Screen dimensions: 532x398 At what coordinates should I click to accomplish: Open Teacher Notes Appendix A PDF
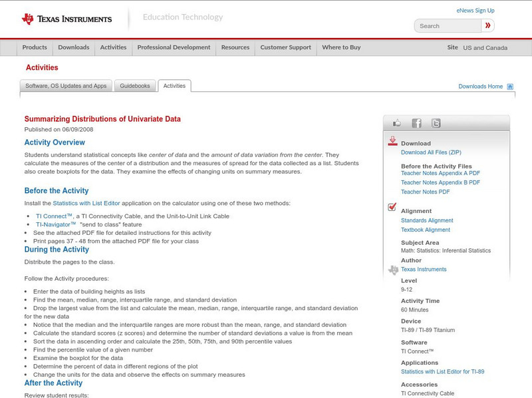pyautogui.click(x=440, y=173)
